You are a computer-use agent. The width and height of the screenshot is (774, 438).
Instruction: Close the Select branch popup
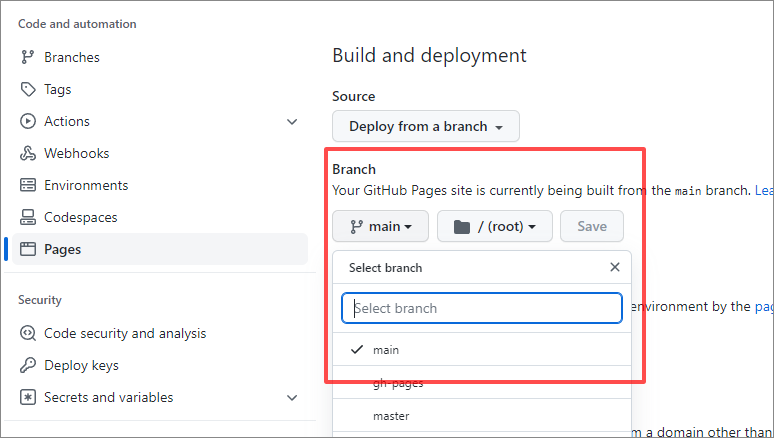pyautogui.click(x=615, y=267)
